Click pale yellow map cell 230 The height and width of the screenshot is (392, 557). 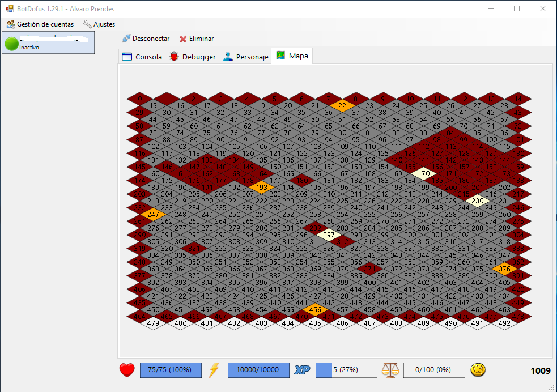click(478, 201)
